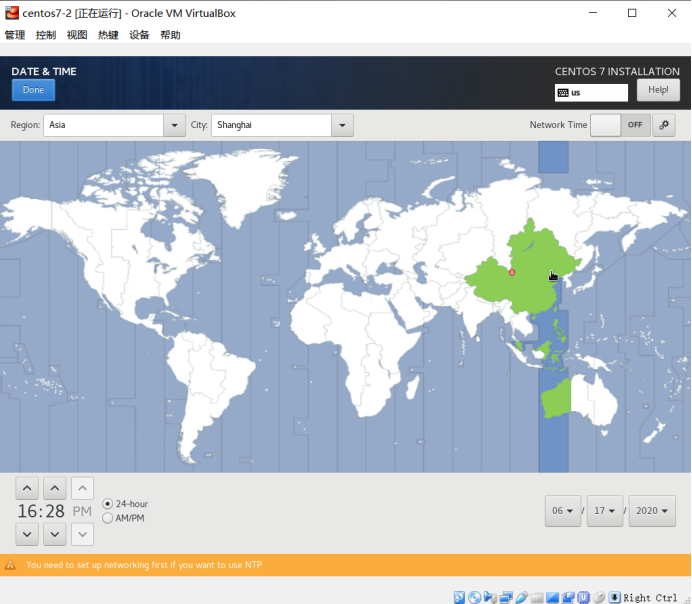692x604 pixels.
Task: Click the hard disk activity status icon
Action: click(459, 597)
